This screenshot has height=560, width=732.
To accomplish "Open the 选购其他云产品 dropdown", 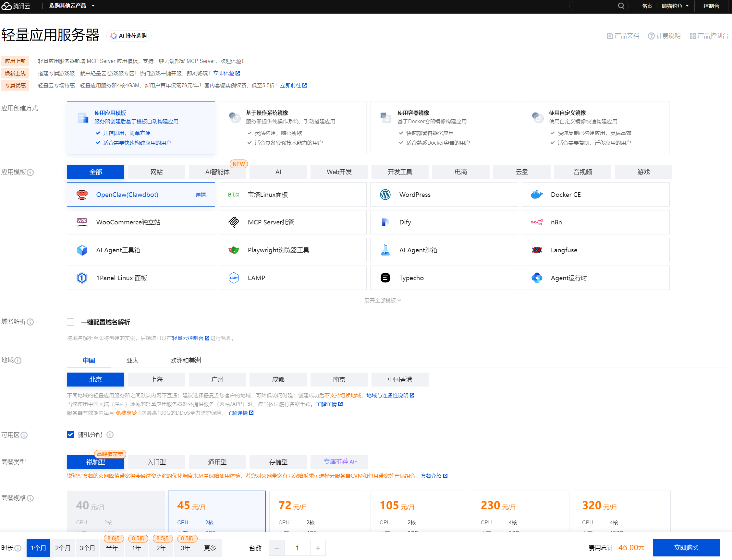I will click(72, 6).
